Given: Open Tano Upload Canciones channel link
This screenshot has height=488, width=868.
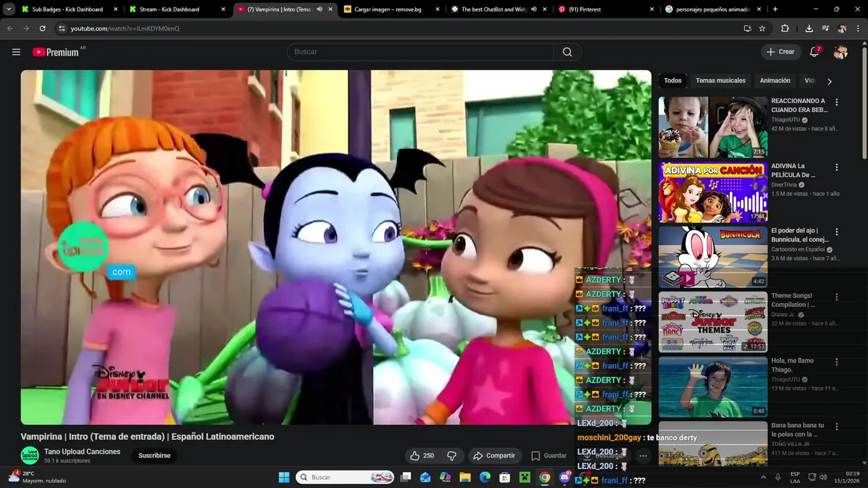Looking at the screenshot, I should 82,452.
